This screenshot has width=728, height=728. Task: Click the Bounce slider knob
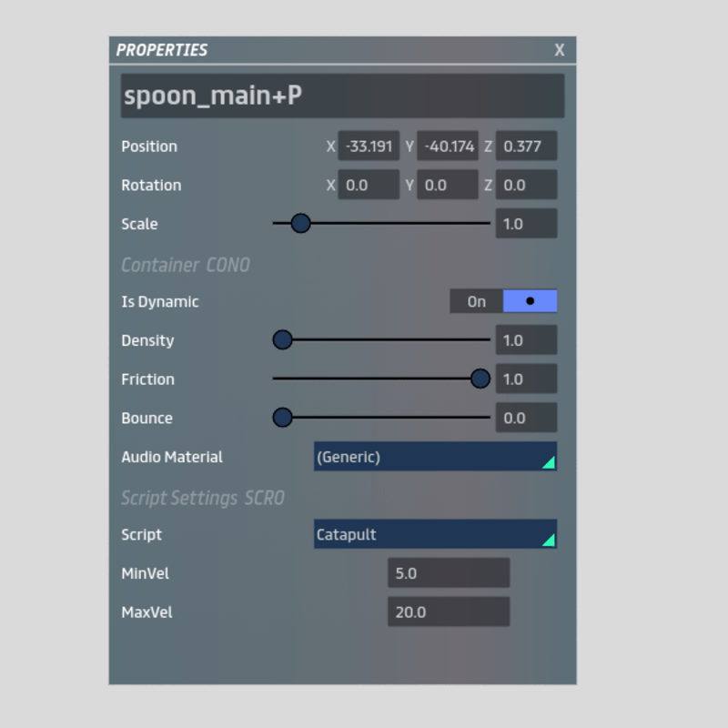(283, 418)
